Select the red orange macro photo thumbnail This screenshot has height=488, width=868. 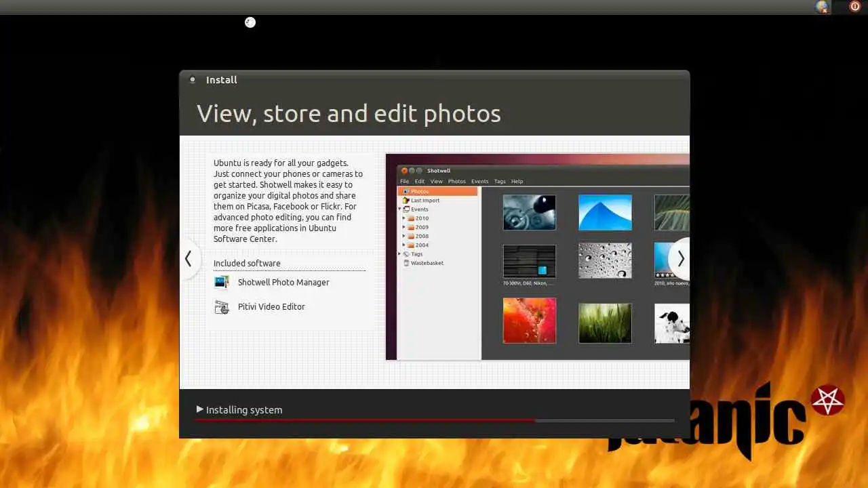point(530,321)
